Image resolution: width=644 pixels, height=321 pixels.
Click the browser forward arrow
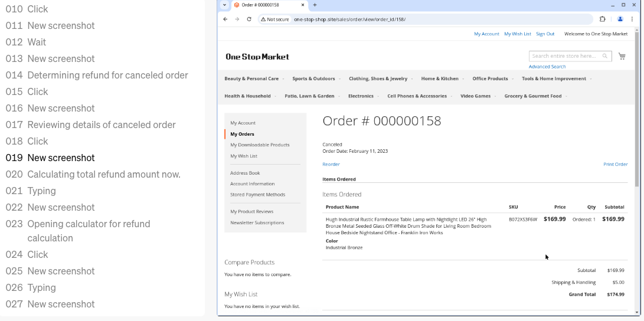pyautogui.click(x=237, y=19)
